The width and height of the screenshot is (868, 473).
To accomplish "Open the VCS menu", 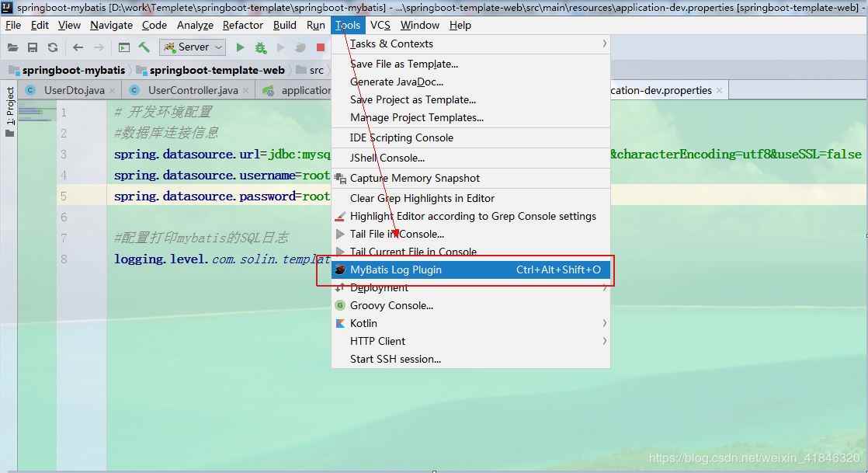I will (380, 25).
